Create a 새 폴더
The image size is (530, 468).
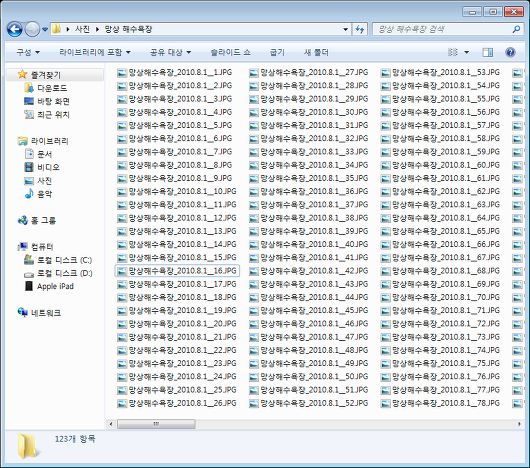coord(316,52)
